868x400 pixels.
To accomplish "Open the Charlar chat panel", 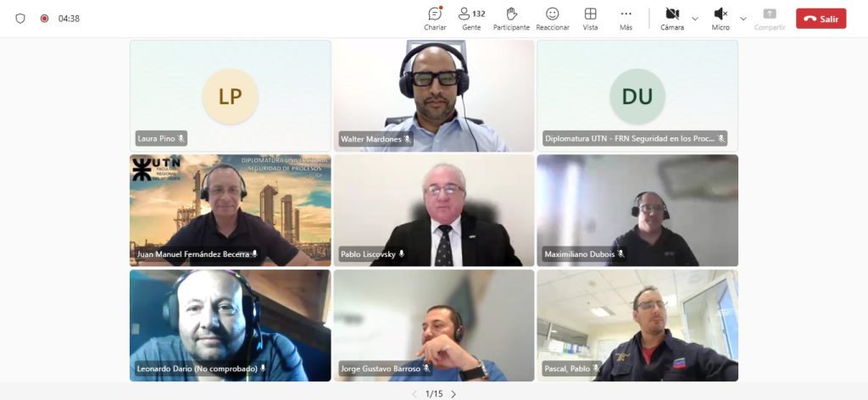I will tap(435, 19).
